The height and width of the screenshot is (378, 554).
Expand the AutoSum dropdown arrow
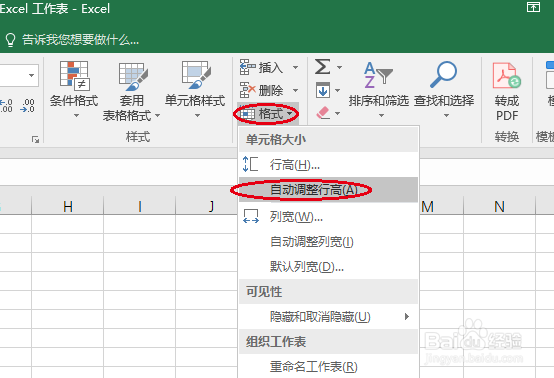339,67
